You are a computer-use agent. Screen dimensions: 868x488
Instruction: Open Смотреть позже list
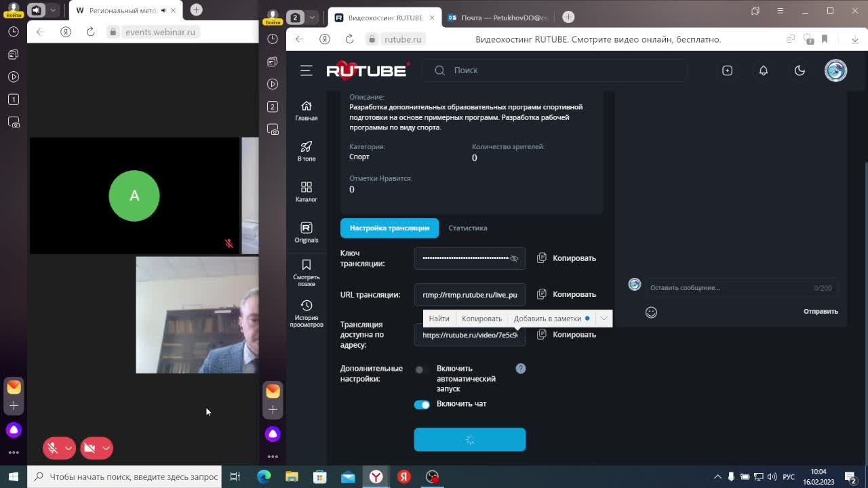tap(307, 272)
